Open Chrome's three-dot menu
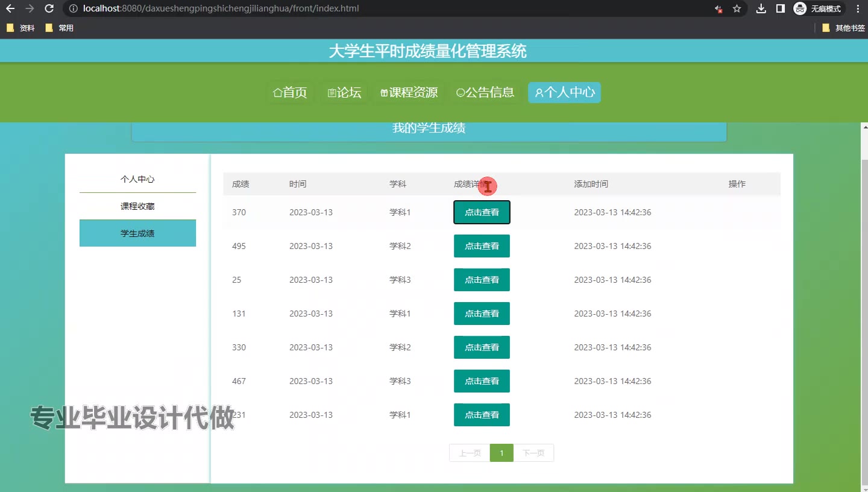 coord(858,8)
